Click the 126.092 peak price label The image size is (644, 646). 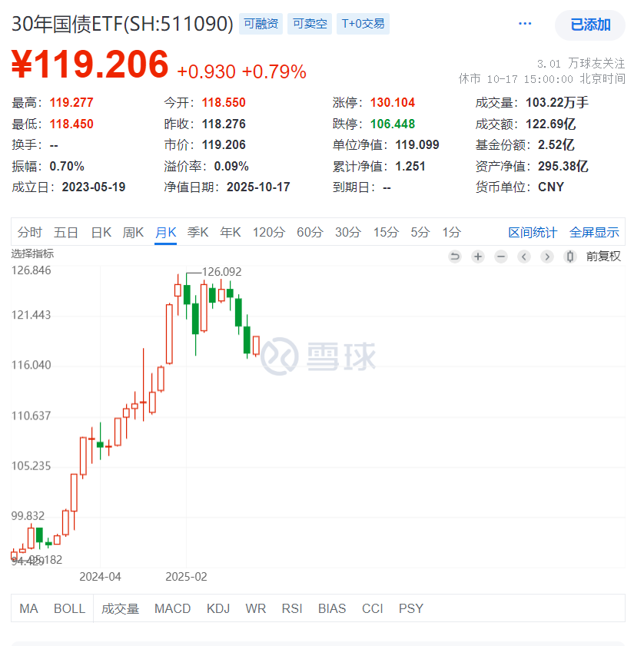click(222, 272)
